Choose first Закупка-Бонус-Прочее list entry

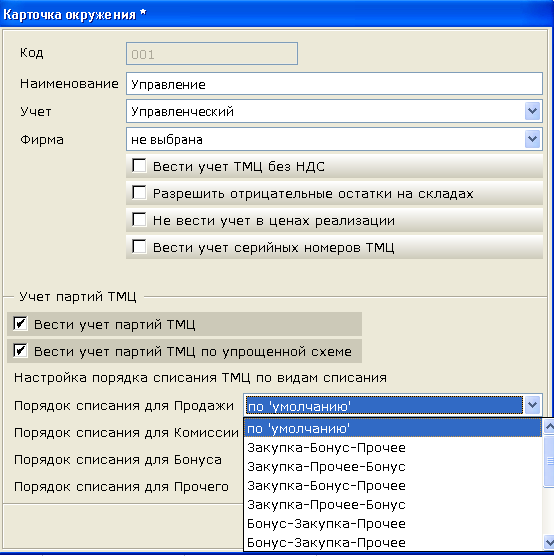click(393, 447)
